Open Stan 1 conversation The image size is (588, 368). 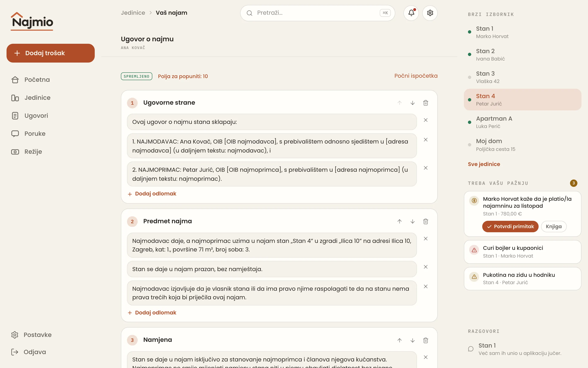click(522, 349)
